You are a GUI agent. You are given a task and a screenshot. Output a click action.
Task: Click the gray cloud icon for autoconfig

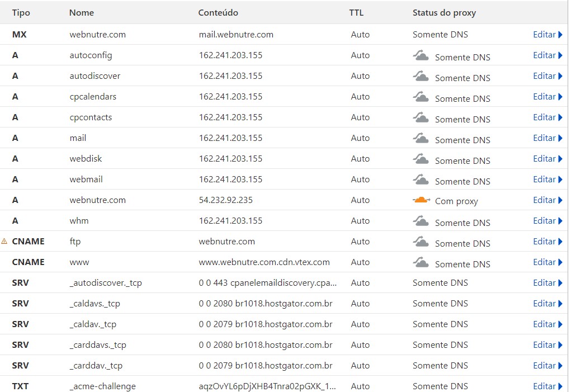421,55
